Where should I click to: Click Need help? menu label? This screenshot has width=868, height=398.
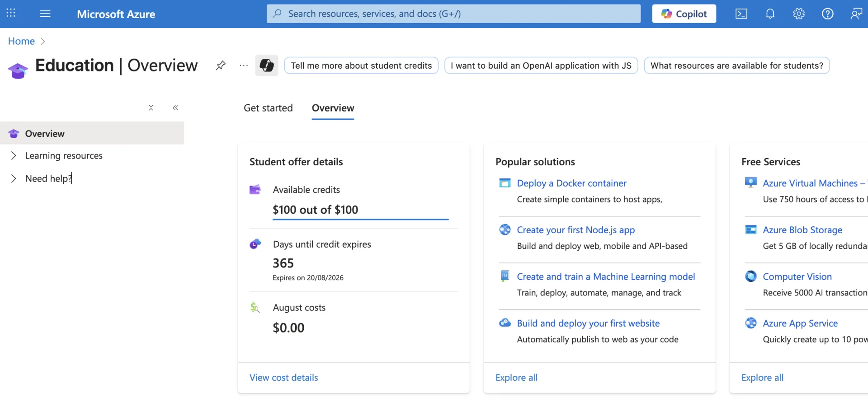pos(48,178)
